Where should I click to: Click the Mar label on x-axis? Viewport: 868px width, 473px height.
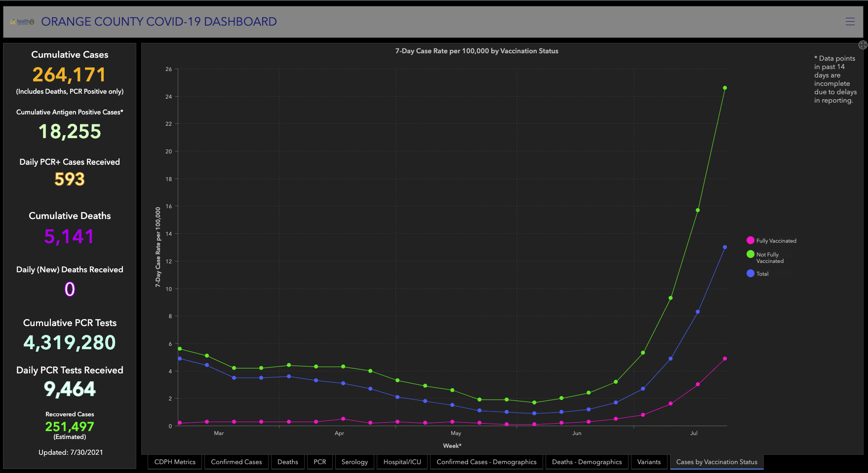tap(219, 433)
